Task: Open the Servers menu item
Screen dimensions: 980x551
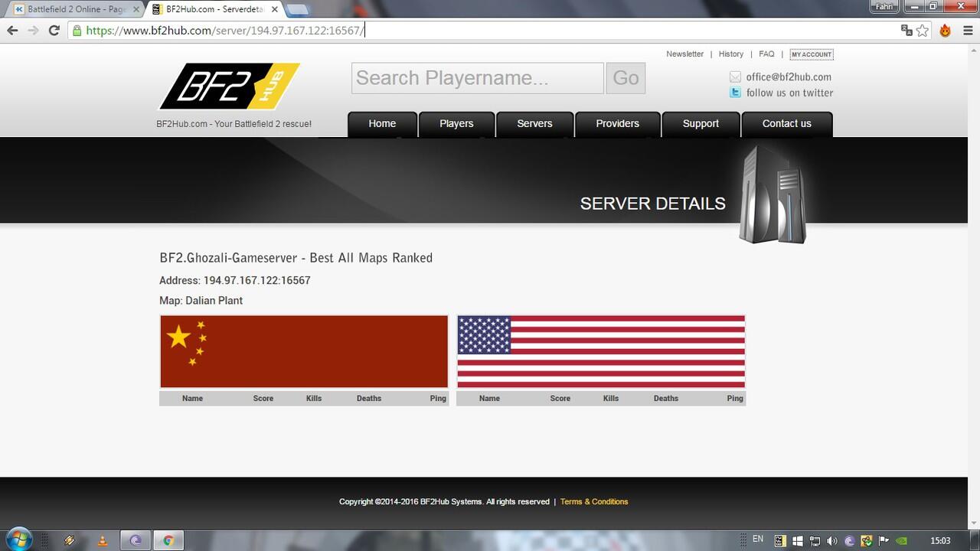Action: click(x=534, y=124)
